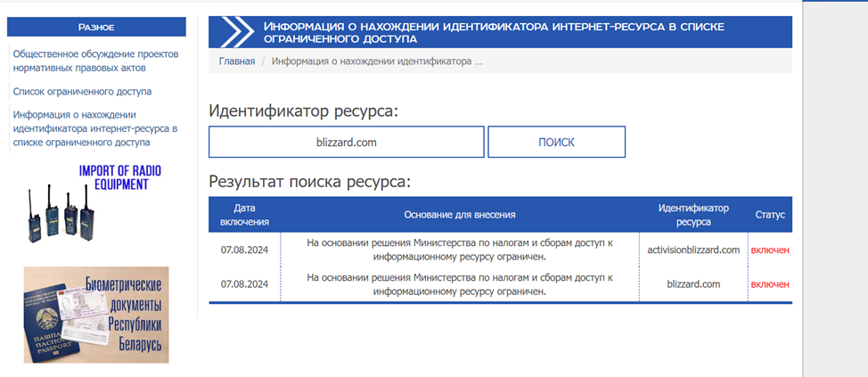
Task: Click the Идентификатор ресурса heading
Action: pos(303,111)
